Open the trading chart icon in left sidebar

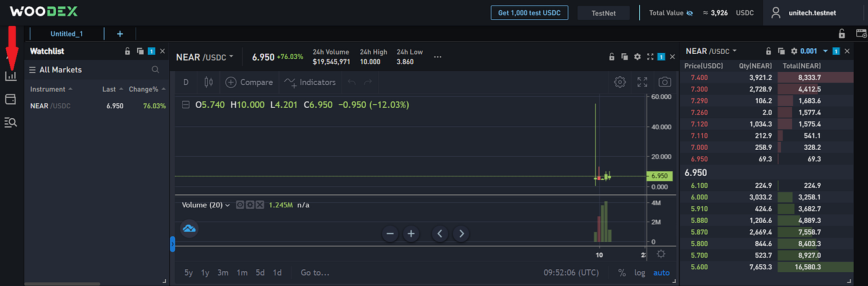click(11, 76)
